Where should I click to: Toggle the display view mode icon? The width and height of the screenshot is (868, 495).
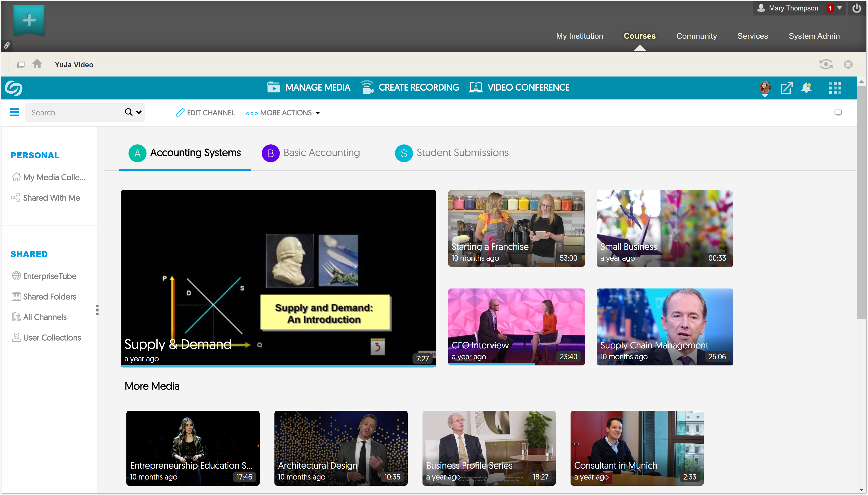pyautogui.click(x=838, y=112)
